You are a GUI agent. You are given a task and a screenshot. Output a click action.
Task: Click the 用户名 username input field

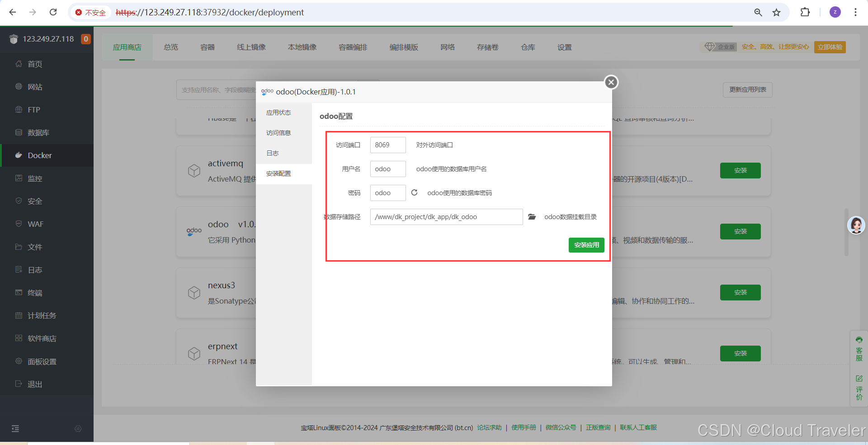click(388, 169)
